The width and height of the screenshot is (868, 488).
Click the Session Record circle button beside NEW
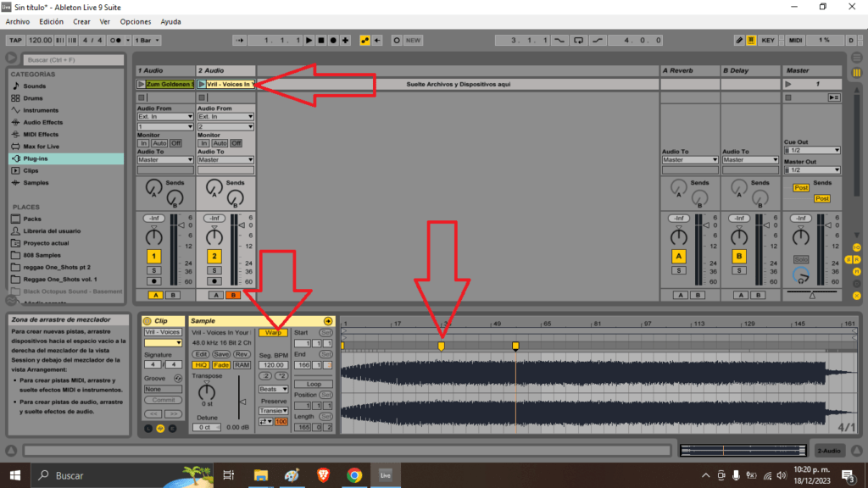(397, 41)
